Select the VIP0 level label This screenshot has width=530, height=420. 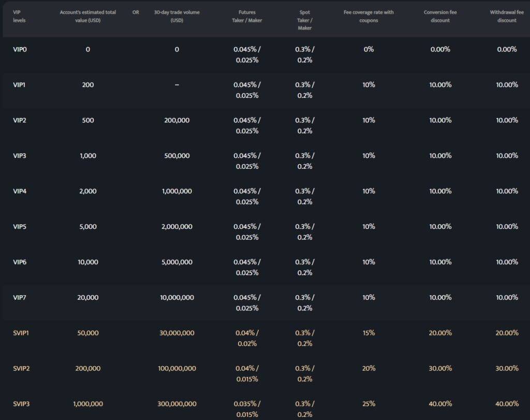20,49
